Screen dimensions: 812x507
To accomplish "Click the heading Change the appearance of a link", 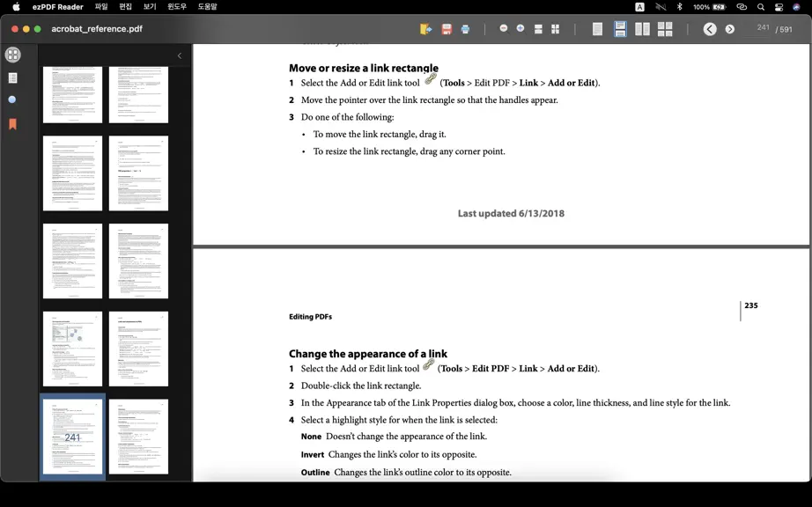I will [x=367, y=354].
